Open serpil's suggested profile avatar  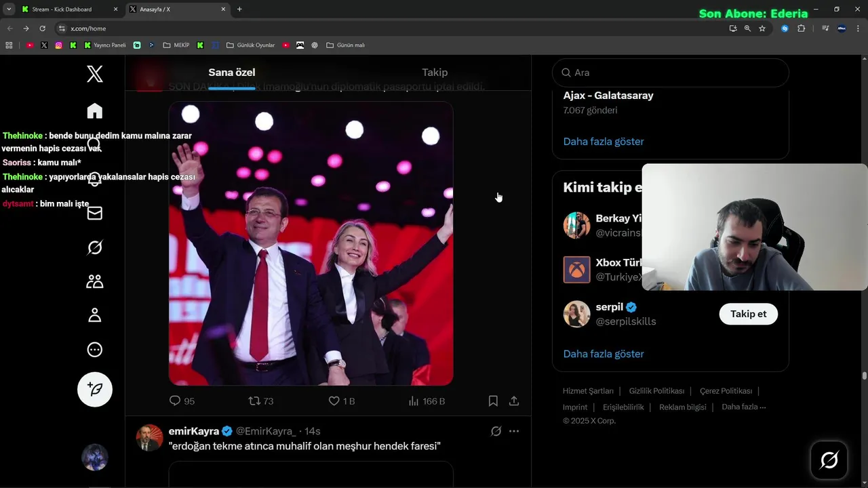pyautogui.click(x=576, y=314)
